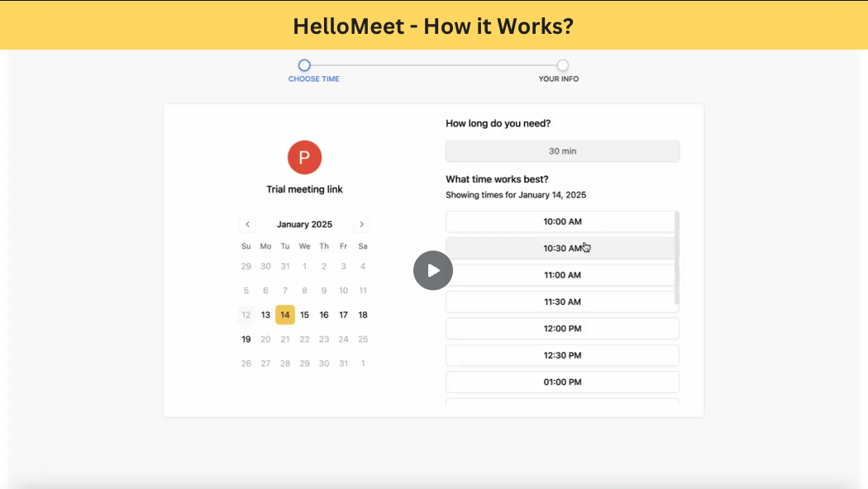Select the 12:00 PM slot
Image resolution: width=868 pixels, height=489 pixels.
click(562, 329)
